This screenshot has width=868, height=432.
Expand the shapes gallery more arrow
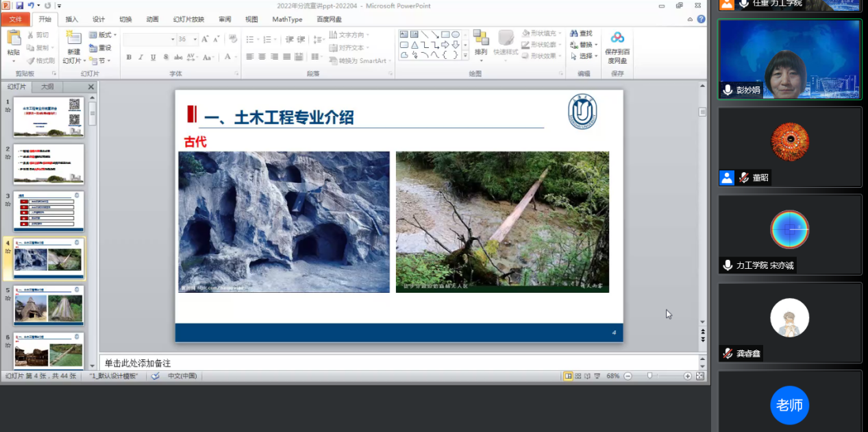(x=466, y=55)
